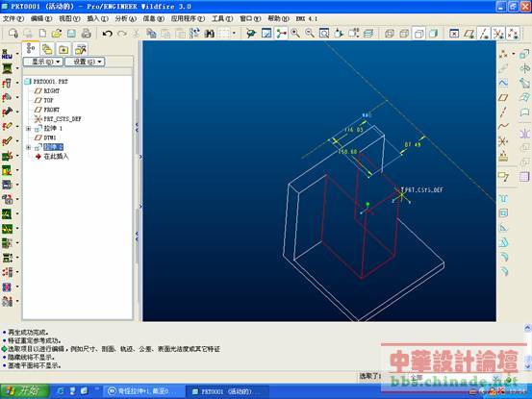Click the Print icon in toolbar
532x399 pixels.
tap(87, 34)
